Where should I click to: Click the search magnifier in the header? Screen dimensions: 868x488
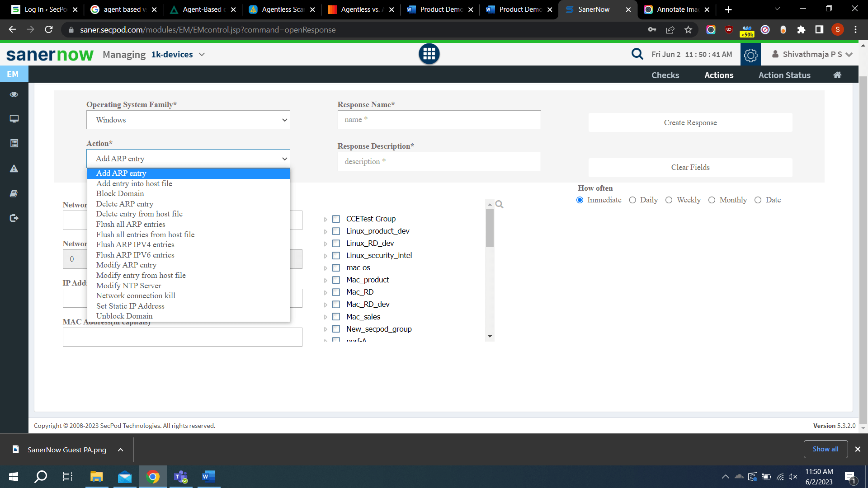[637, 54]
